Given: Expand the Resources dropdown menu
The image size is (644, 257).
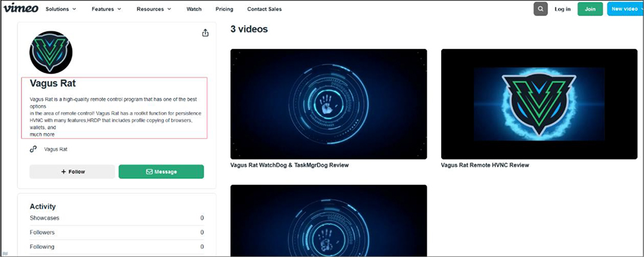Looking at the screenshot, I should click(x=154, y=9).
